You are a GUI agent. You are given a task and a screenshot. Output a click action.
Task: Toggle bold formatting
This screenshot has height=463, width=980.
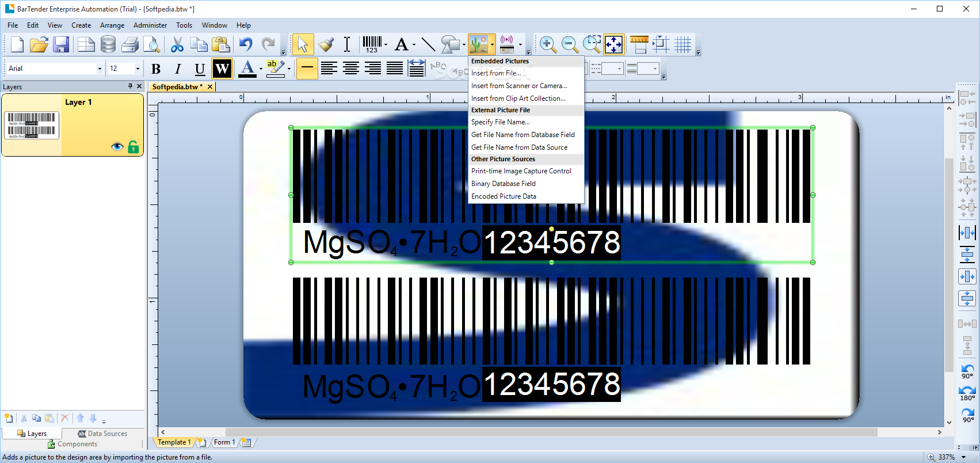point(156,69)
